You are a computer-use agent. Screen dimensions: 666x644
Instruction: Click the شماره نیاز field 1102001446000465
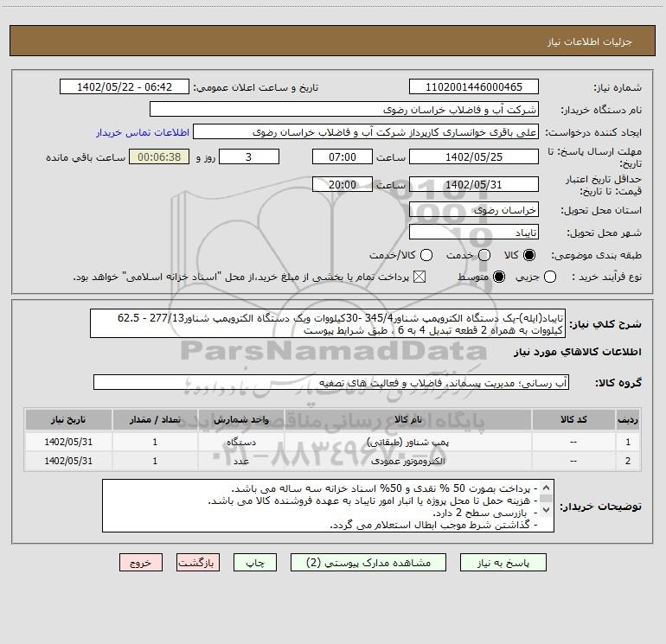474,86
